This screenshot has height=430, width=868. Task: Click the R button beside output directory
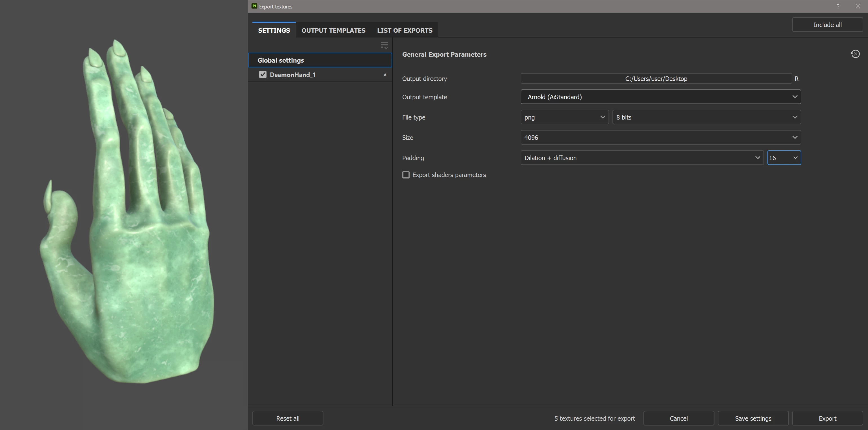tap(796, 79)
